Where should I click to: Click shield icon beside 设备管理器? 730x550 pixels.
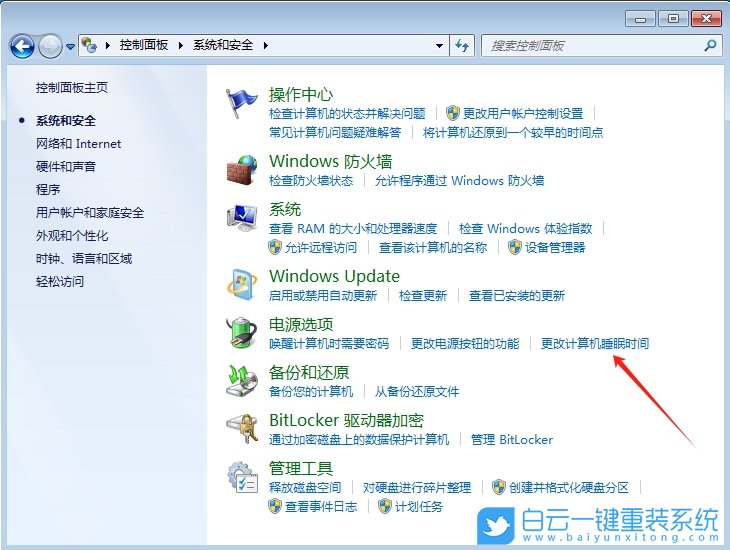515,247
